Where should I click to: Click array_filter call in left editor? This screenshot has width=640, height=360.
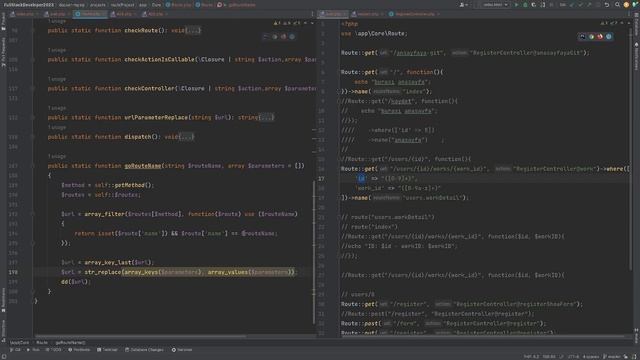104,214
